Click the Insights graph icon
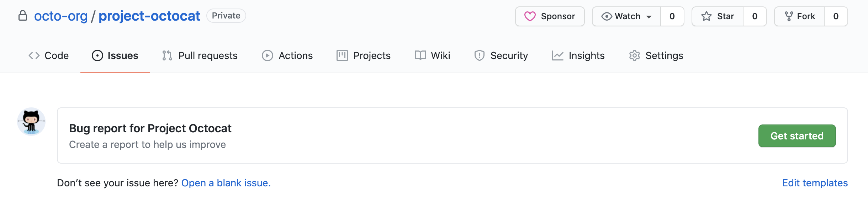Image resolution: width=868 pixels, height=202 pixels. [557, 56]
